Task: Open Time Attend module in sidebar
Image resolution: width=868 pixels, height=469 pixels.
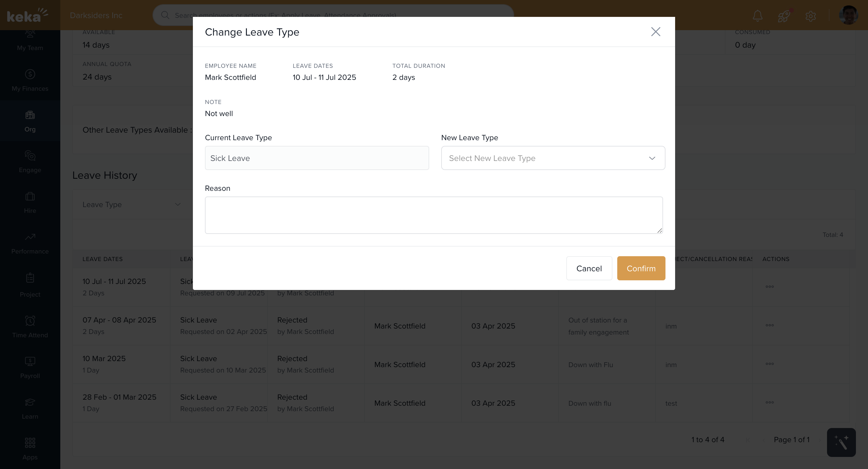Action: tap(30, 326)
